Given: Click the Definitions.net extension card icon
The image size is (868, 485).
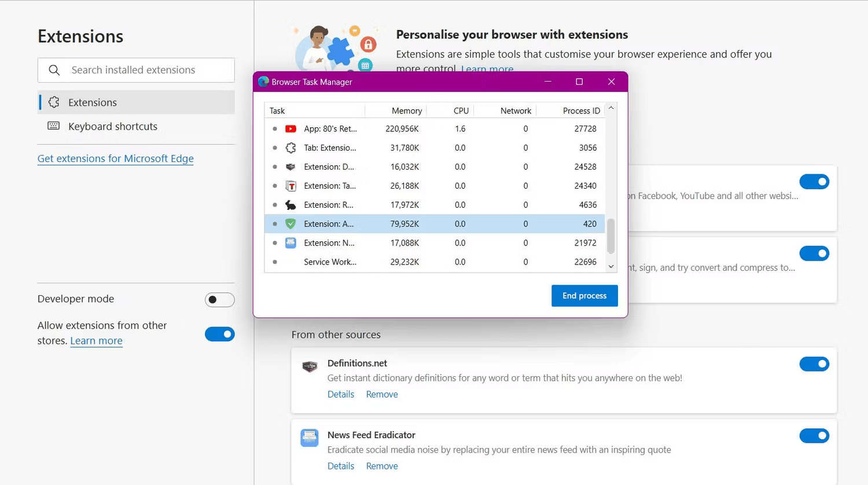Looking at the screenshot, I should pos(310,366).
